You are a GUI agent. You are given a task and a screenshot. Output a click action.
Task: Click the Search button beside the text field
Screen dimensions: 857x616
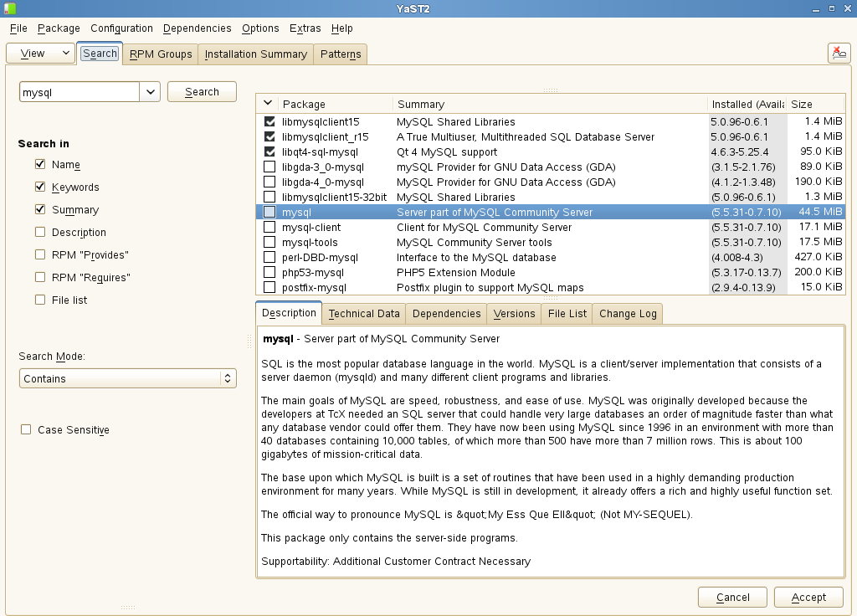tap(202, 92)
